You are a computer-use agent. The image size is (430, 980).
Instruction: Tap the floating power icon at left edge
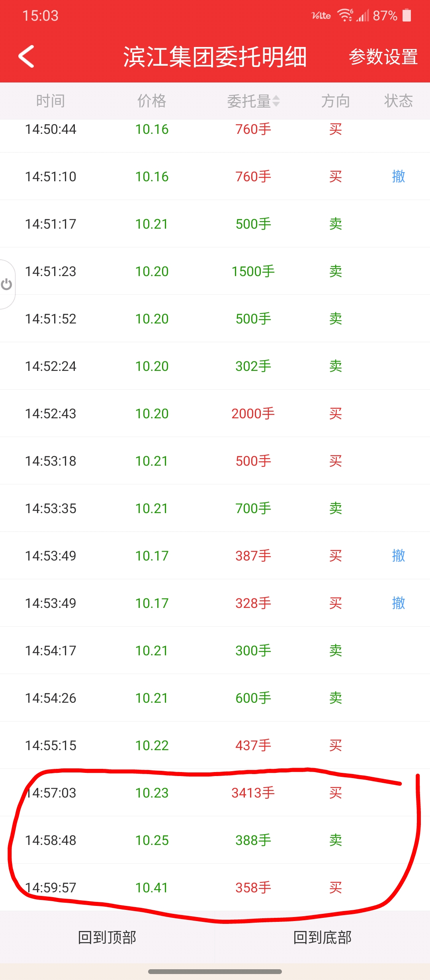click(6, 284)
